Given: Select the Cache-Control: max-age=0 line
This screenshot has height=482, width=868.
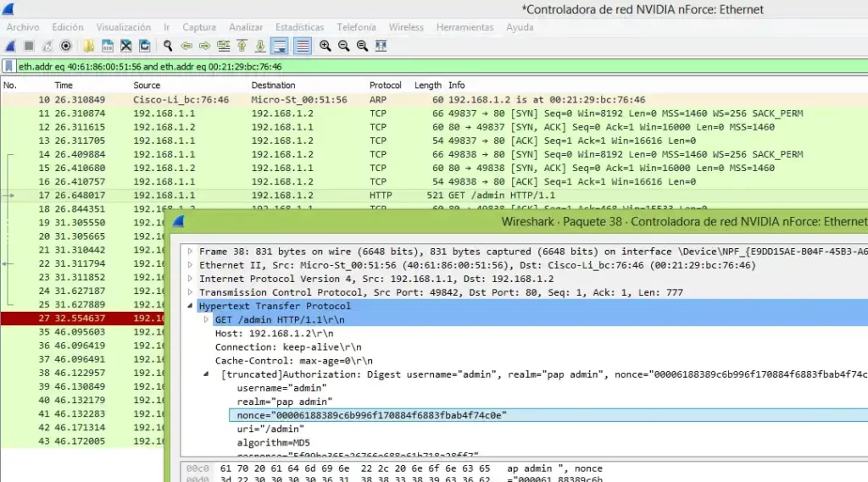Looking at the screenshot, I should point(294,361).
